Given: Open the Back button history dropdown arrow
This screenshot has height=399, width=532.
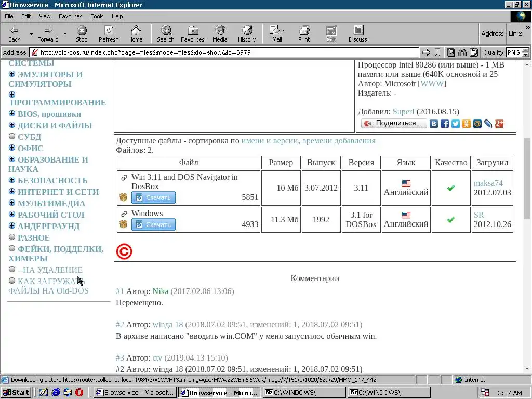Looking at the screenshot, I should point(31,34).
